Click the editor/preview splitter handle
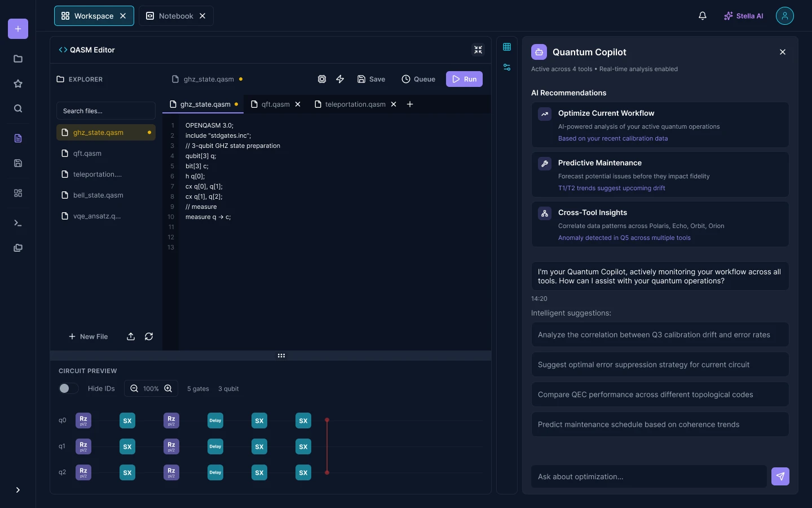812x508 pixels. pyautogui.click(x=281, y=356)
